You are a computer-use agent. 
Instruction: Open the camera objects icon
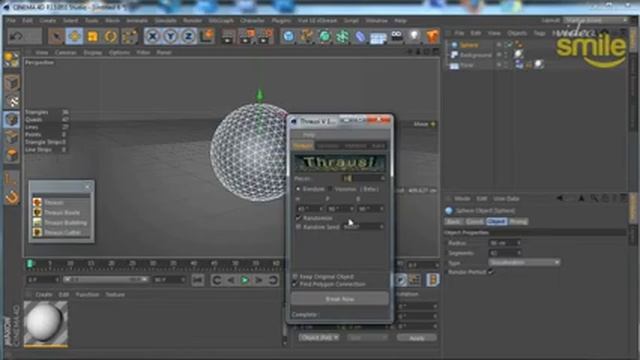(397, 37)
